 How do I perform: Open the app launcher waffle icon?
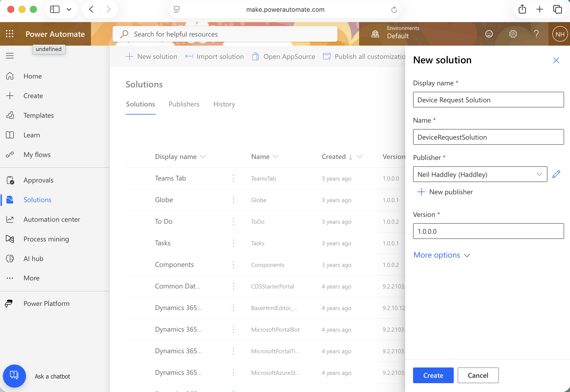point(10,34)
